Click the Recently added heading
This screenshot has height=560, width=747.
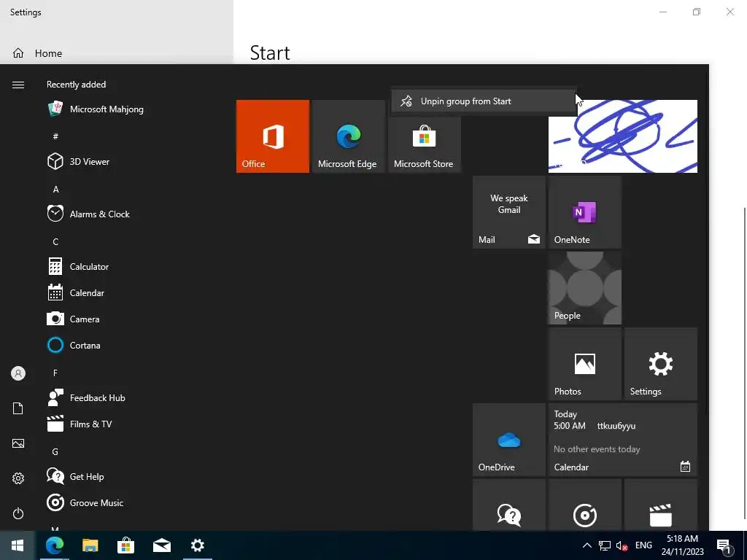[76, 85]
